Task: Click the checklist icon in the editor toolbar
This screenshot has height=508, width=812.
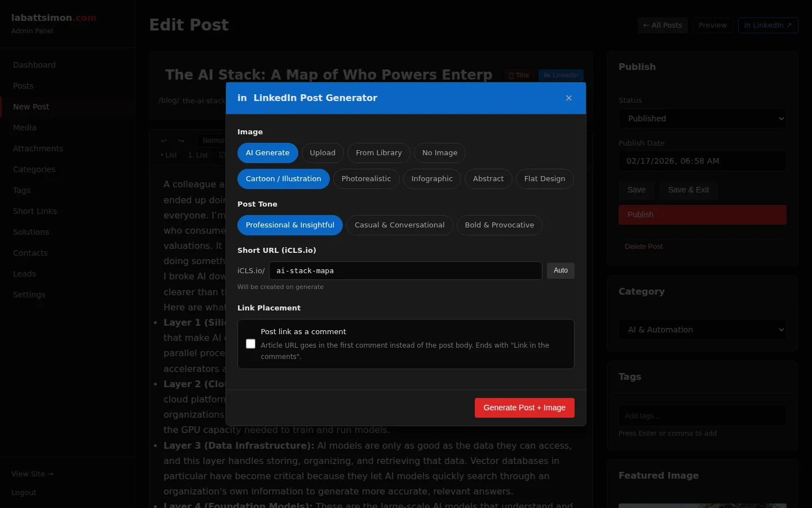Action: (222, 155)
